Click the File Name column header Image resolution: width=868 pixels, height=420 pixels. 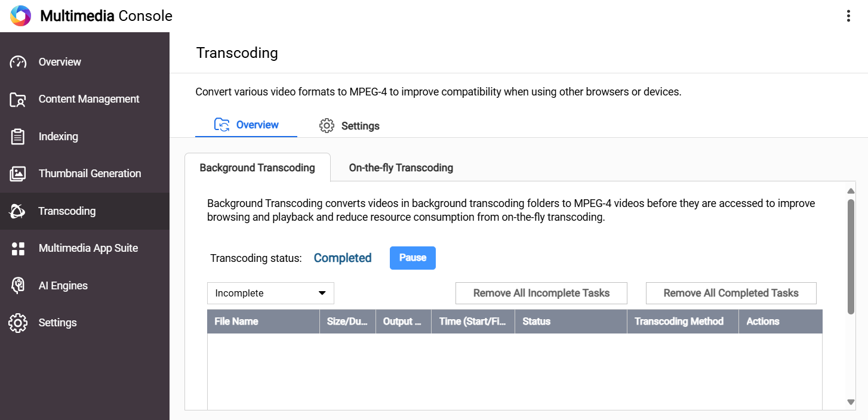(x=236, y=322)
